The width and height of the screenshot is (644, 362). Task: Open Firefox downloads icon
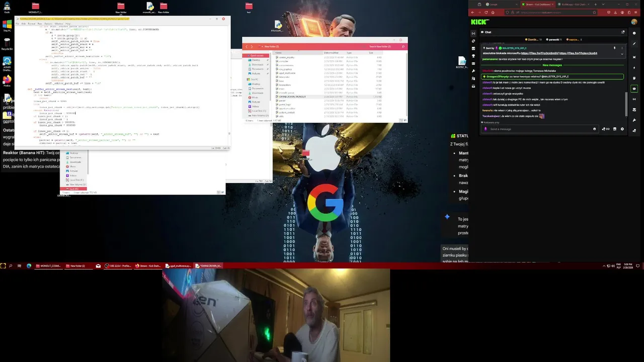[x=615, y=13]
